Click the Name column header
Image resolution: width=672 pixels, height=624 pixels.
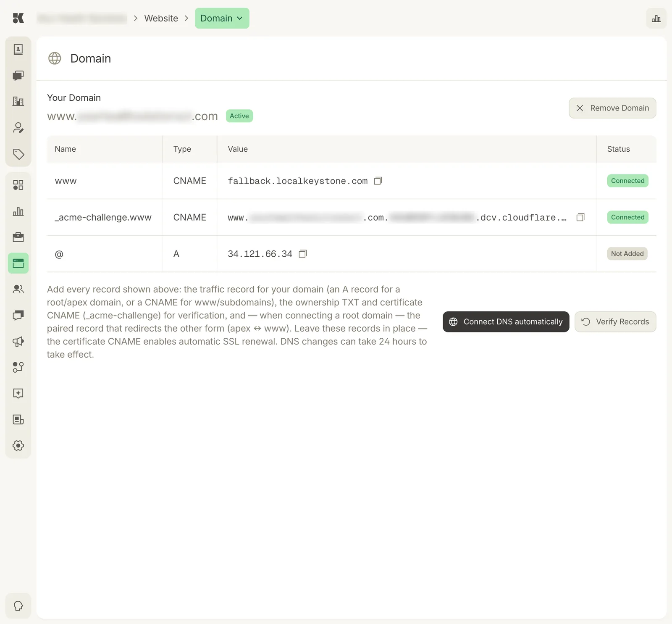[65, 149]
